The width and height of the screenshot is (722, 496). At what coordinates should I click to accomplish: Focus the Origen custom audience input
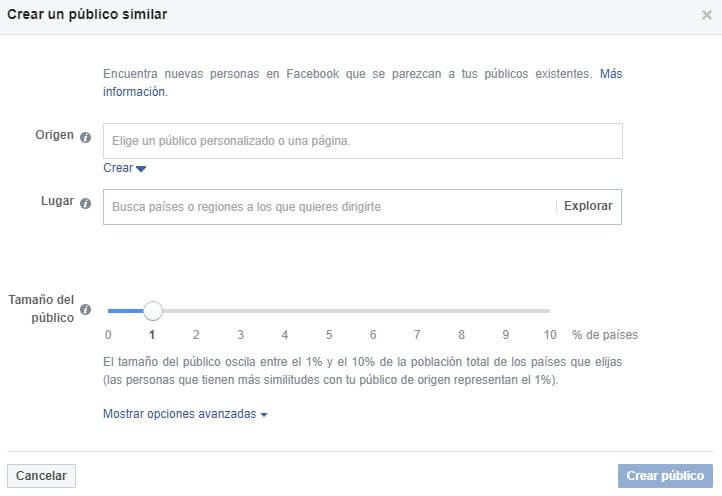[362, 141]
